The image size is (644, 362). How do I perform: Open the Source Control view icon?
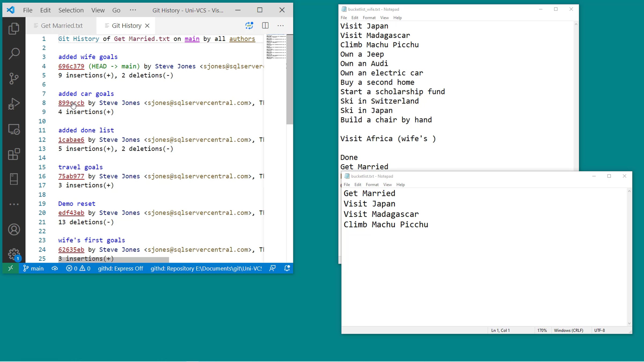[x=14, y=79]
